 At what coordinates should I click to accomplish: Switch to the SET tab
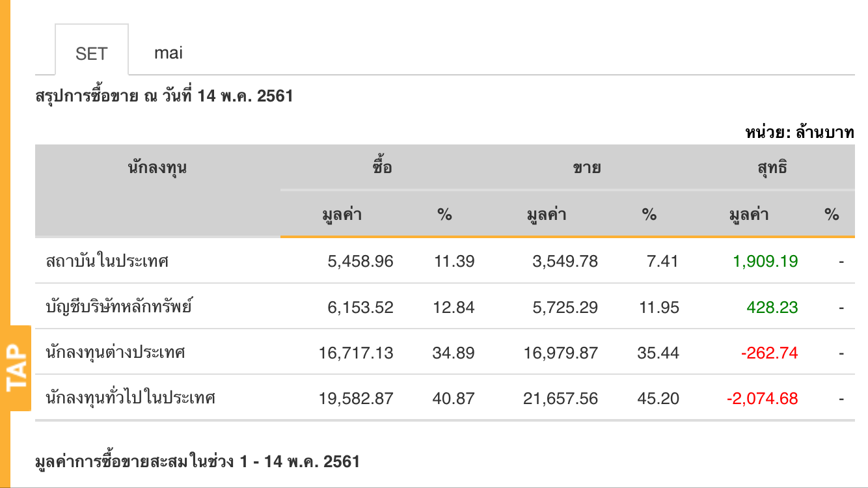(x=91, y=53)
